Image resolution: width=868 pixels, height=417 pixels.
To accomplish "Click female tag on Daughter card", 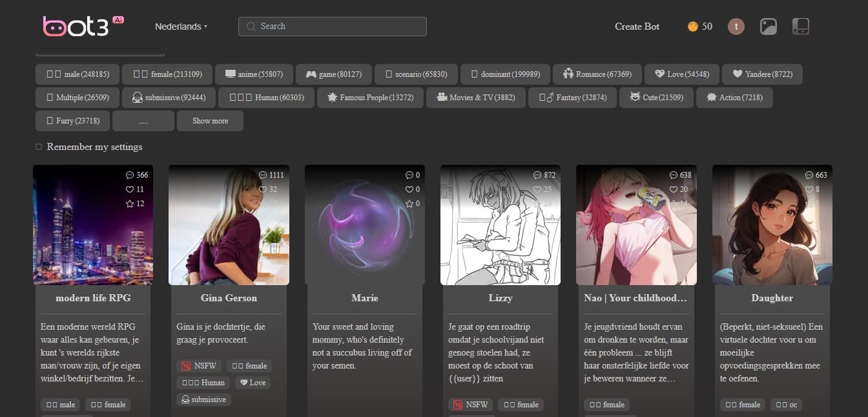I will 743,405.
